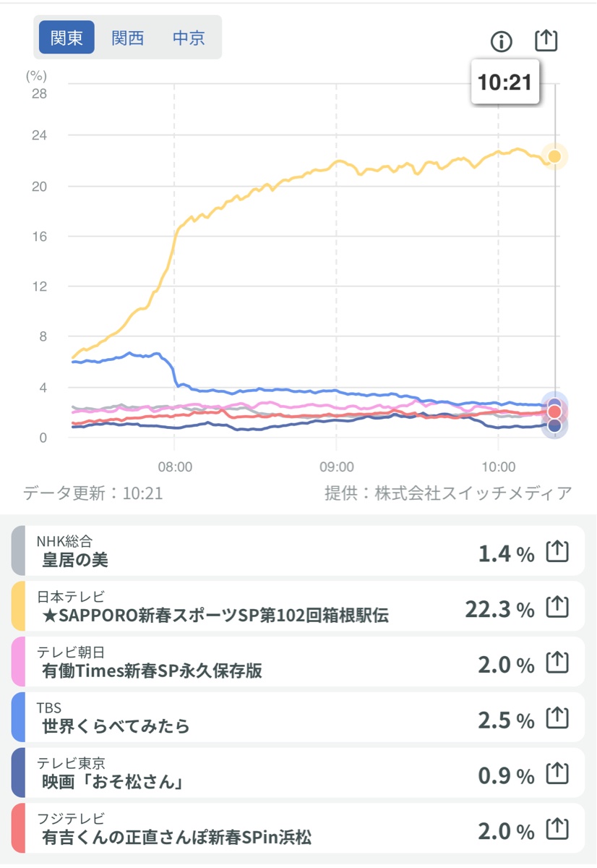The height and width of the screenshot is (868, 597).
Task: Open the 皇居の美 program row
Action: click(x=217, y=551)
